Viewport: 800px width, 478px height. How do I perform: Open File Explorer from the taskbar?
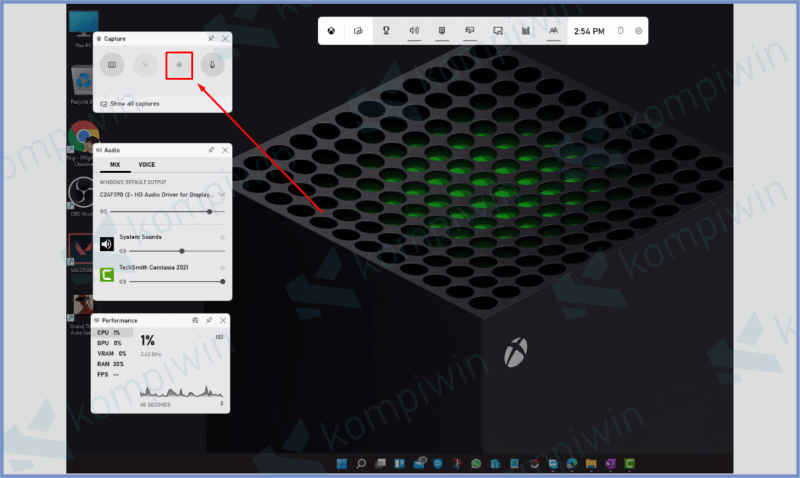pyautogui.click(x=591, y=464)
